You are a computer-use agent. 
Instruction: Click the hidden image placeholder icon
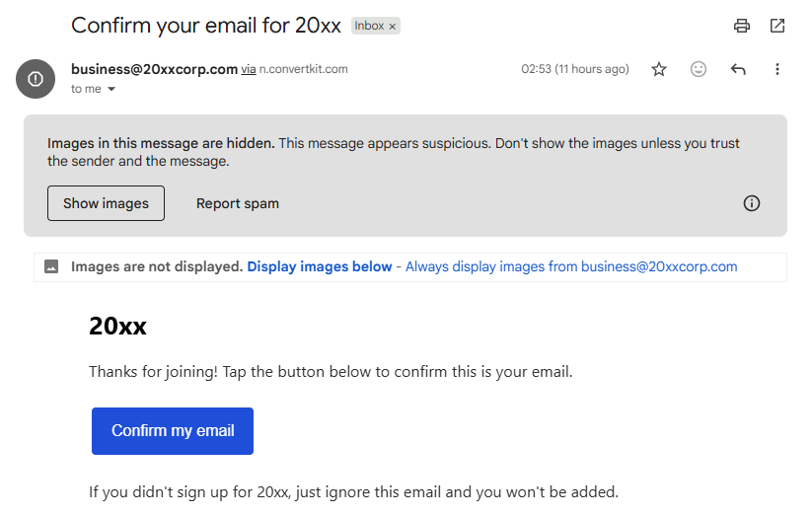[x=51, y=266]
